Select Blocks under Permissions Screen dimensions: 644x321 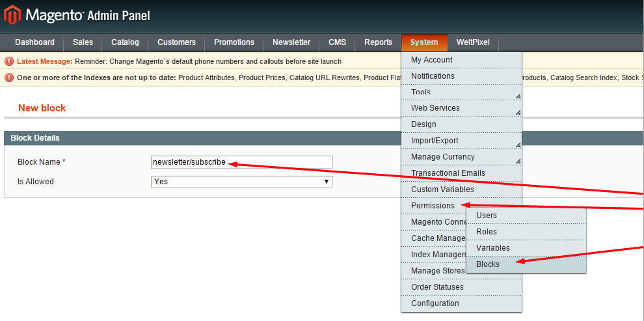(488, 264)
